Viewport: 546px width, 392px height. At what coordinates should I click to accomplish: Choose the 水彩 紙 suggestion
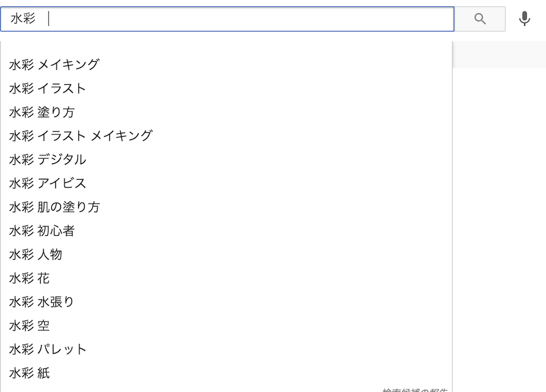29,373
